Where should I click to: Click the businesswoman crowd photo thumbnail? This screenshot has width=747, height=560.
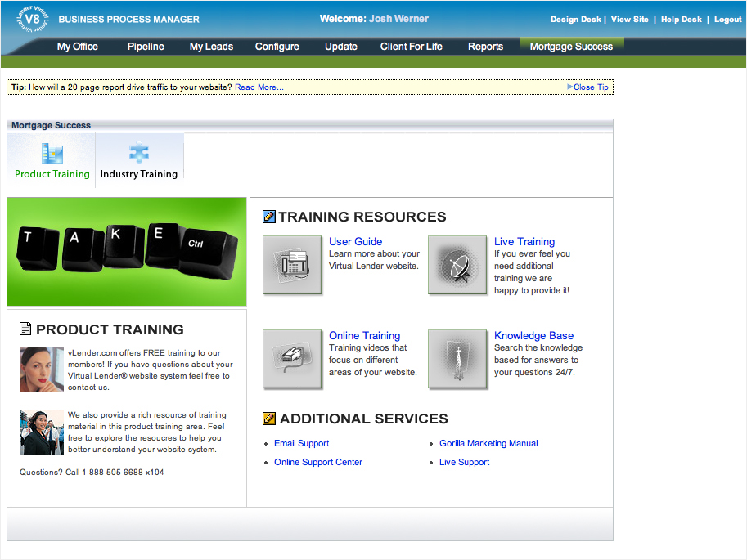(42, 432)
